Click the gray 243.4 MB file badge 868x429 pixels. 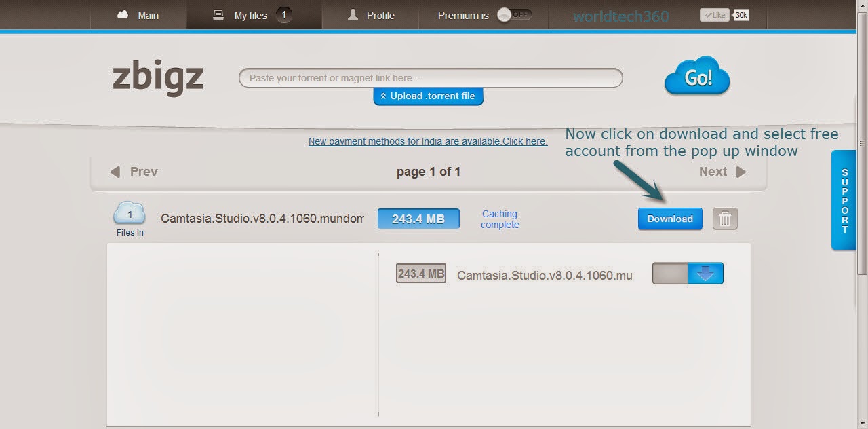tap(421, 274)
